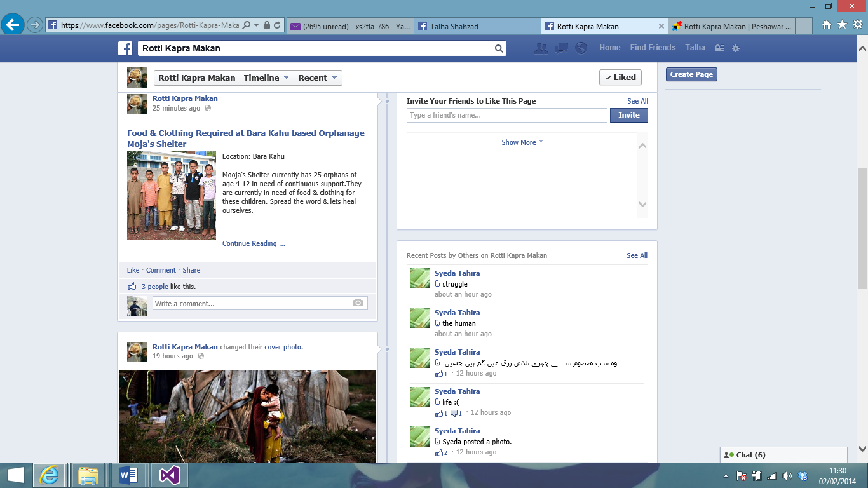
Task: Open Food & Clothing Required post title link
Action: click(x=246, y=139)
